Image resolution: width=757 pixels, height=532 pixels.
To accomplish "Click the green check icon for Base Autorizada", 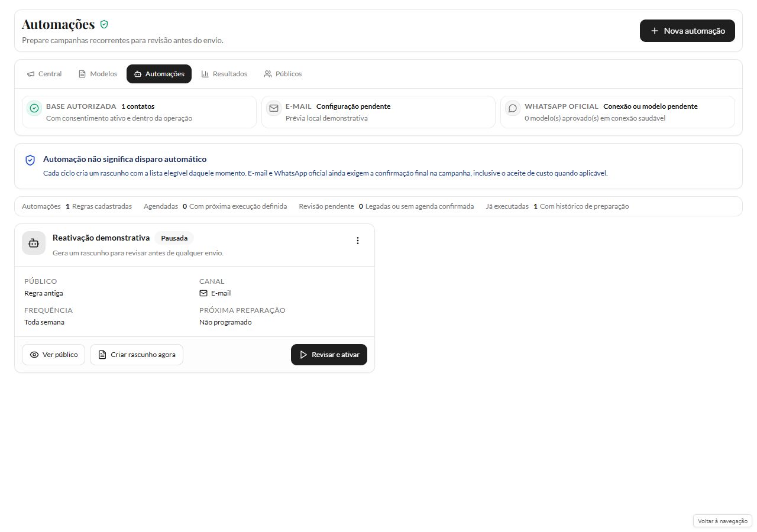I will click(x=34, y=108).
